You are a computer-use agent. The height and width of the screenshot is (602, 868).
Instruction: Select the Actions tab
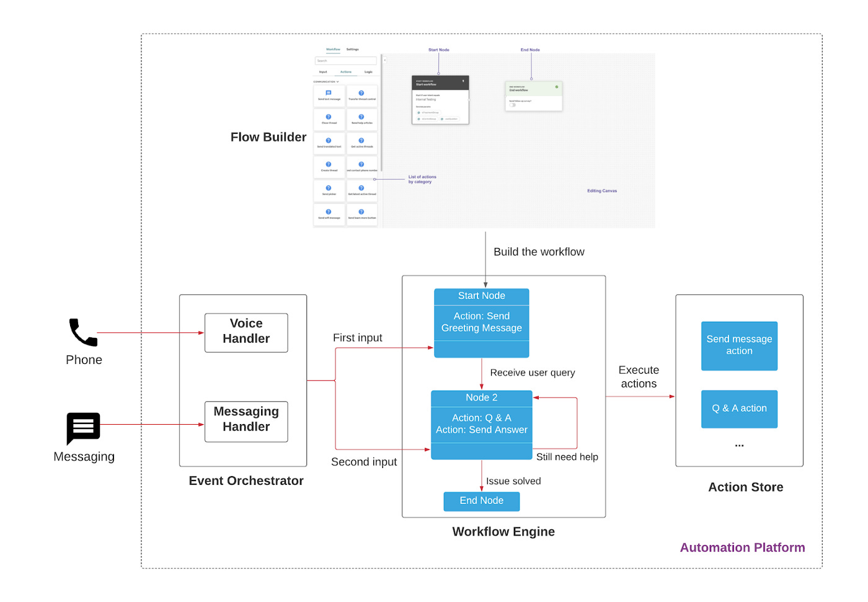pos(346,72)
